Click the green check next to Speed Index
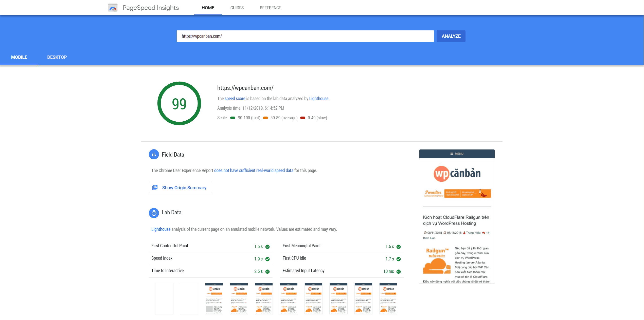This screenshot has width=644, height=320. [x=267, y=259]
